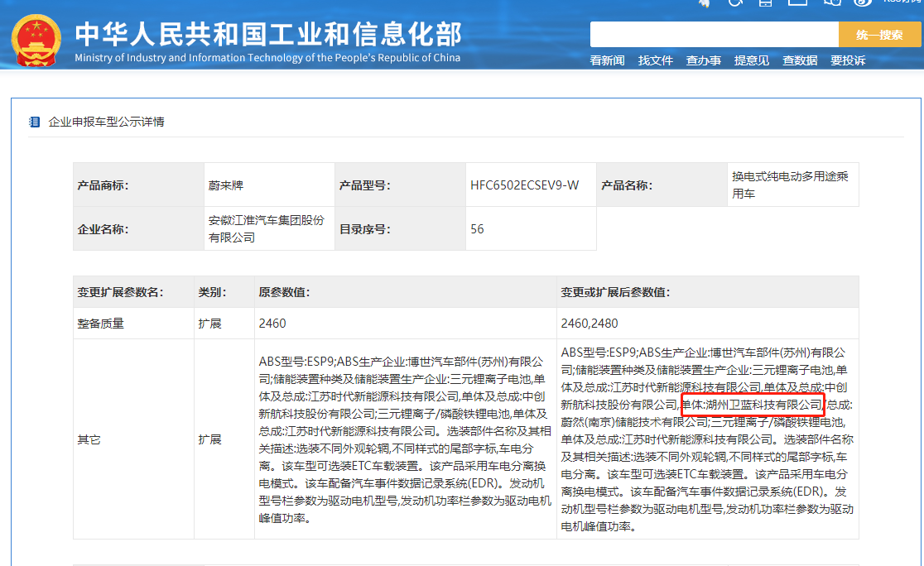Screen dimensions: 924x566
Task: Open the mobile phone version icon
Action: [x=765, y=2]
